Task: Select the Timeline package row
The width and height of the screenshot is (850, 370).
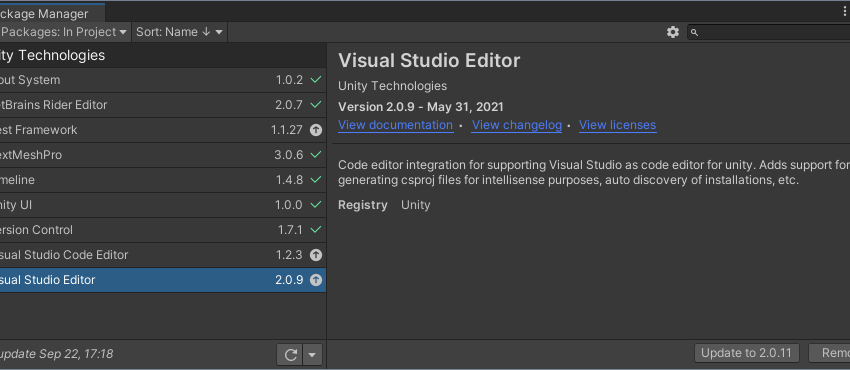Action: [x=163, y=180]
